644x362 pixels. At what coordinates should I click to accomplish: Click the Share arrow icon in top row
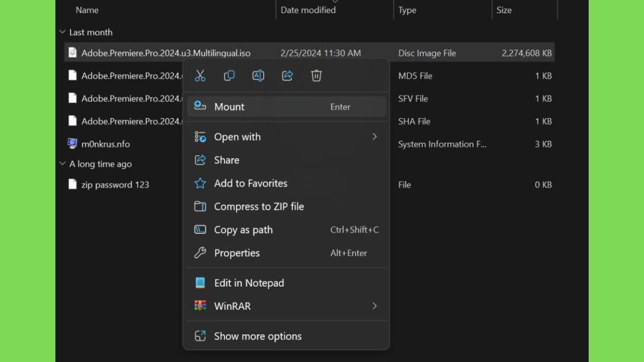pos(287,75)
